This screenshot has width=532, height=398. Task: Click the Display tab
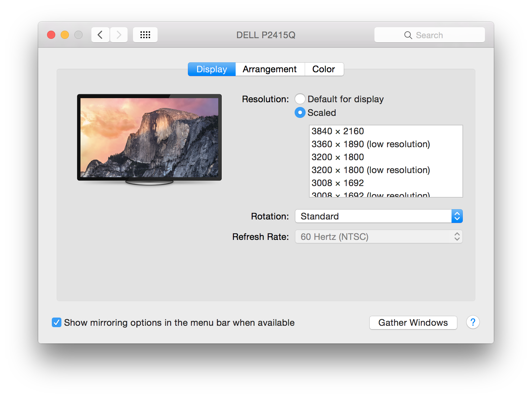[x=212, y=69]
